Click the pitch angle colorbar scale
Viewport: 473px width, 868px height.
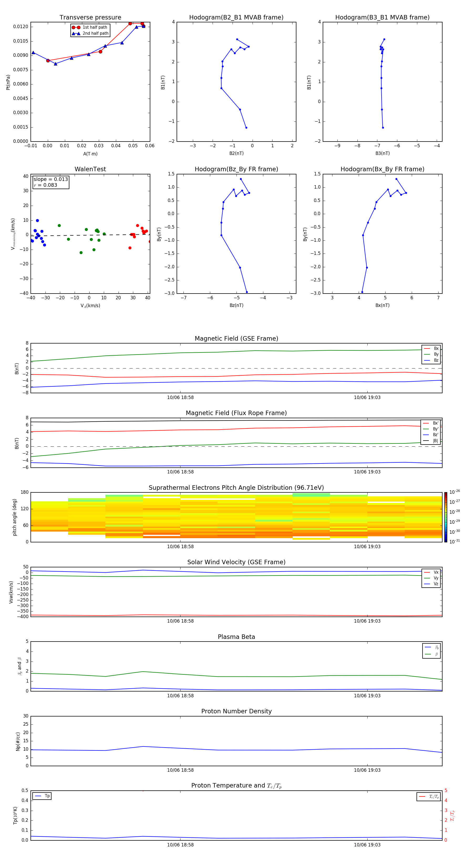446,517
